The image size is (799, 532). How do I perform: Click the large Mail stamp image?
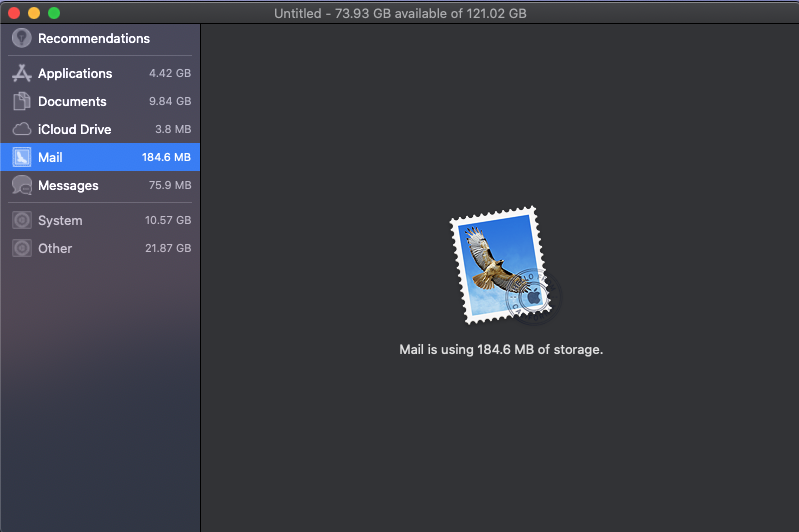pos(504,265)
